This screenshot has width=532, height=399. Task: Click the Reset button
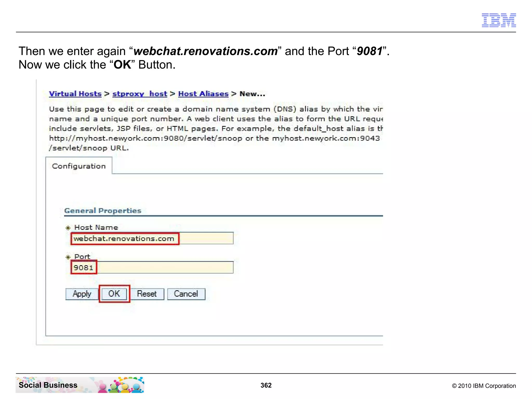(147, 294)
